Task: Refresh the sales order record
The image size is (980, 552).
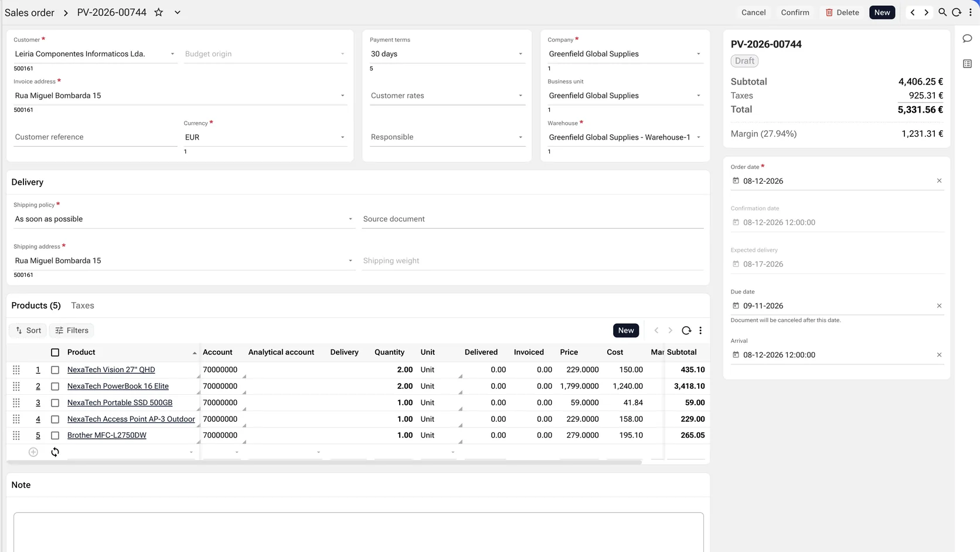Action: tap(957, 12)
